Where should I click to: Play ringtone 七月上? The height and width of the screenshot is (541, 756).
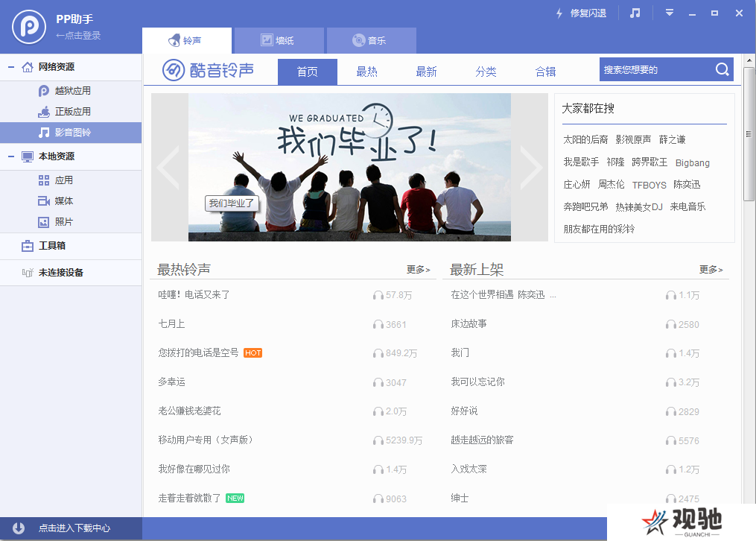[171, 323]
